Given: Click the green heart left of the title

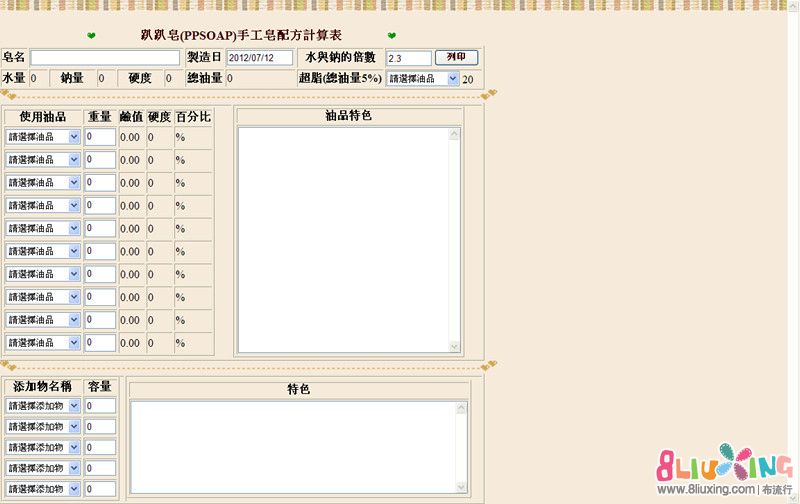Looking at the screenshot, I should 92,36.
